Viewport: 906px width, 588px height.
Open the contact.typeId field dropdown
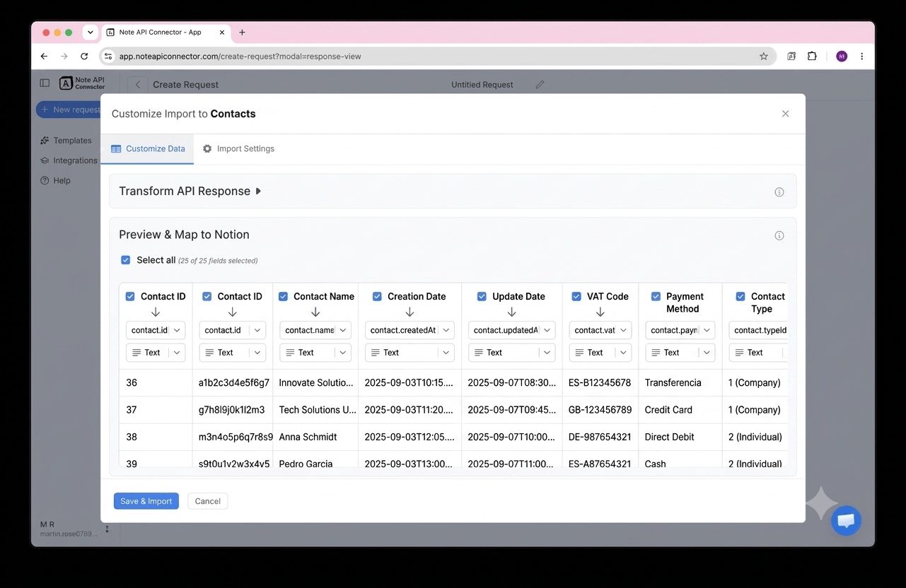click(758, 330)
